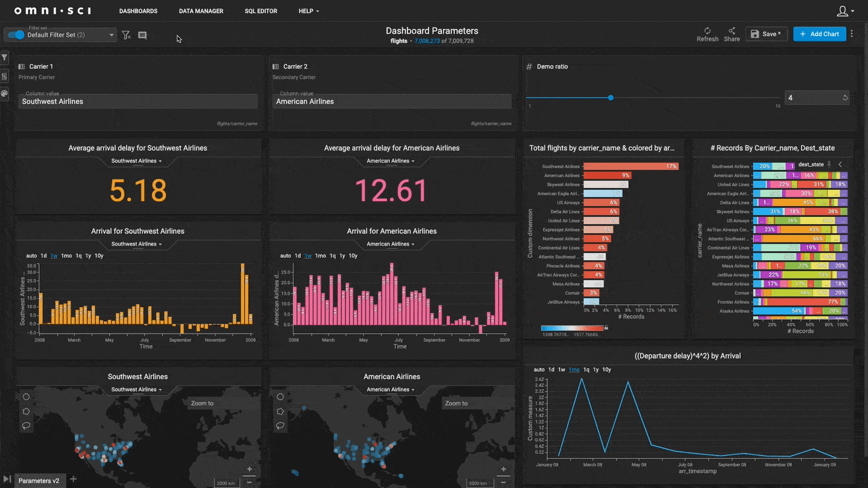The height and width of the screenshot is (488, 868).
Task: Collapse the dest_state legend chevron
Action: click(840, 164)
